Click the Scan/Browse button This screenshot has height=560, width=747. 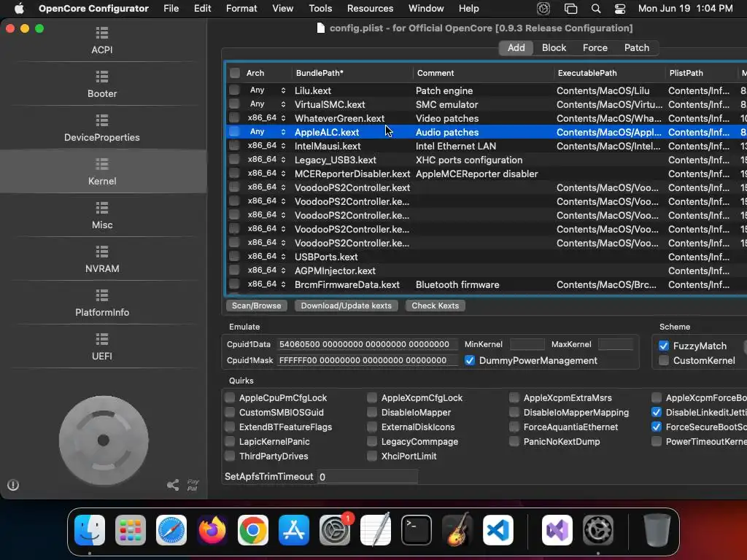tap(256, 306)
